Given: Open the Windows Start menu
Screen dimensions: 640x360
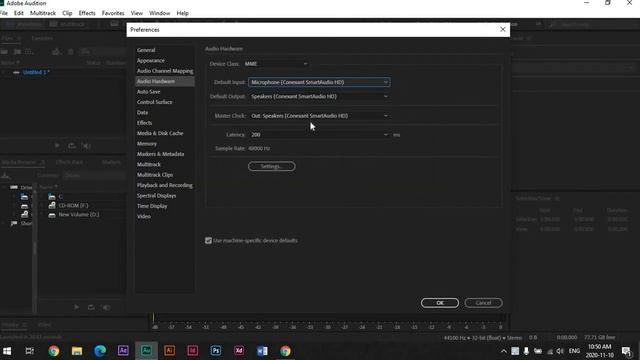Looking at the screenshot, I should (x=7, y=351).
